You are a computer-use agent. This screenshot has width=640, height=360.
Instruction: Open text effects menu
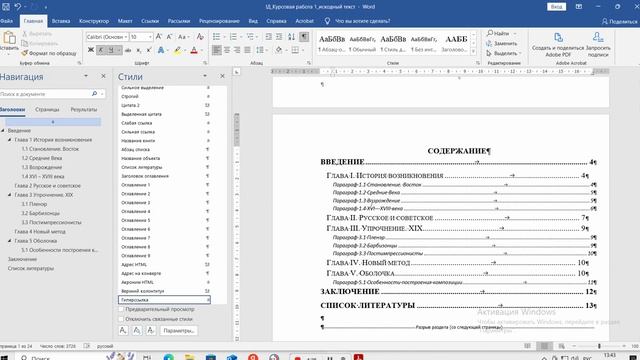click(161, 50)
